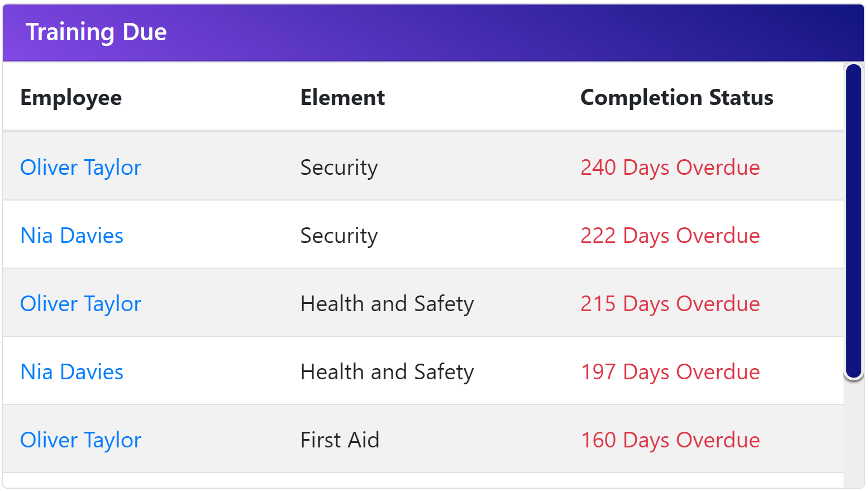Viewport: 868px width, 491px height.
Task: Open Nia Davies link in Security row
Action: (x=71, y=236)
